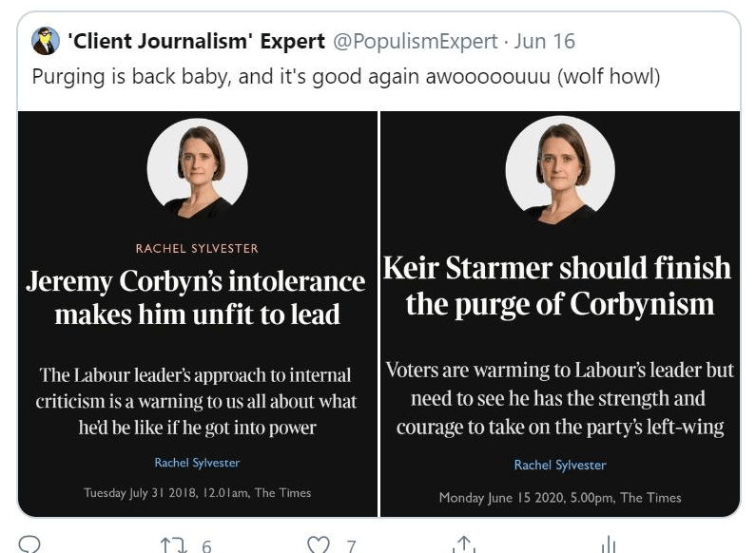Open tweet analytics bar chart icon
The image size is (756, 553).
(609, 545)
